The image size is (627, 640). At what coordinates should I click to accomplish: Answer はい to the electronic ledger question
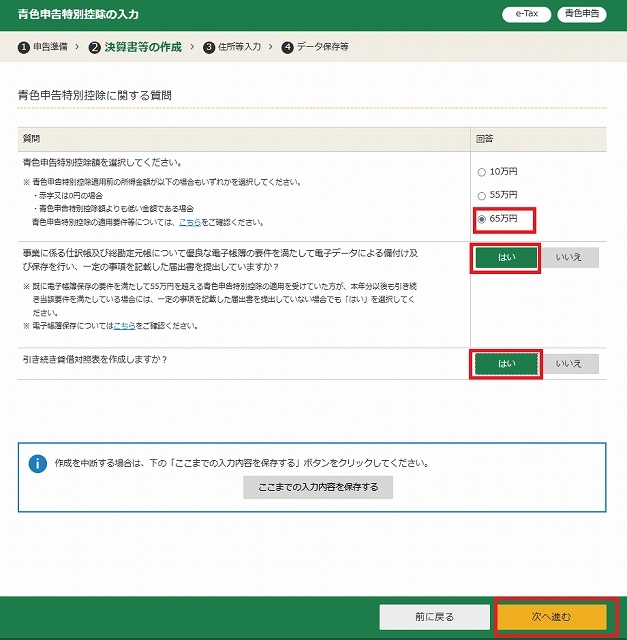[x=506, y=258]
